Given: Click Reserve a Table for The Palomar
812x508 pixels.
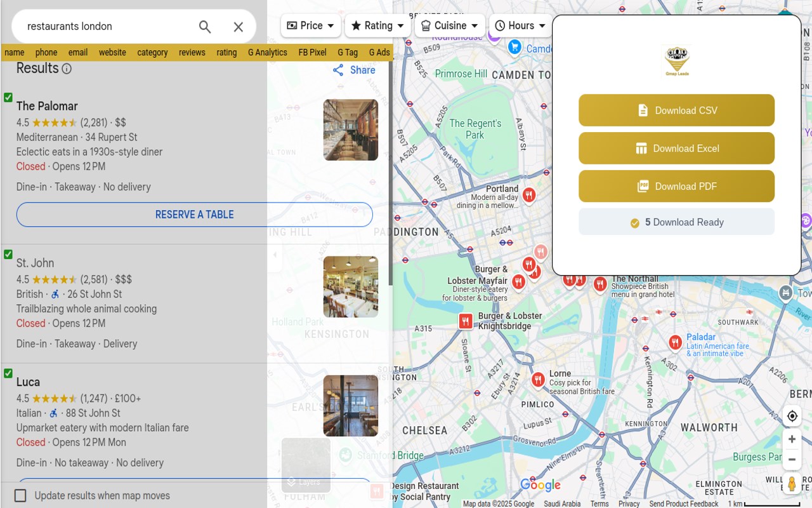Looking at the screenshot, I should (195, 215).
